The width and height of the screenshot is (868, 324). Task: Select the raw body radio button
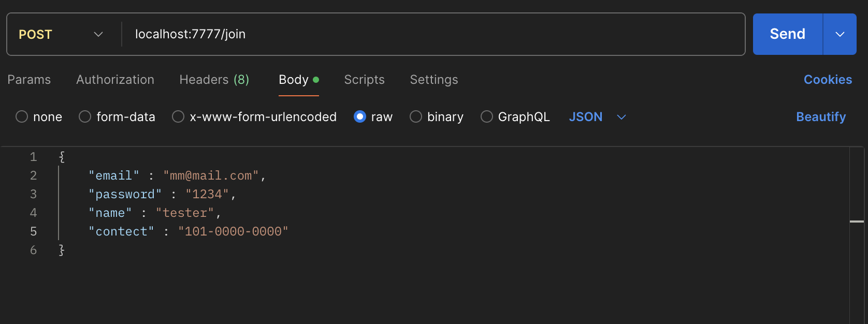(360, 117)
